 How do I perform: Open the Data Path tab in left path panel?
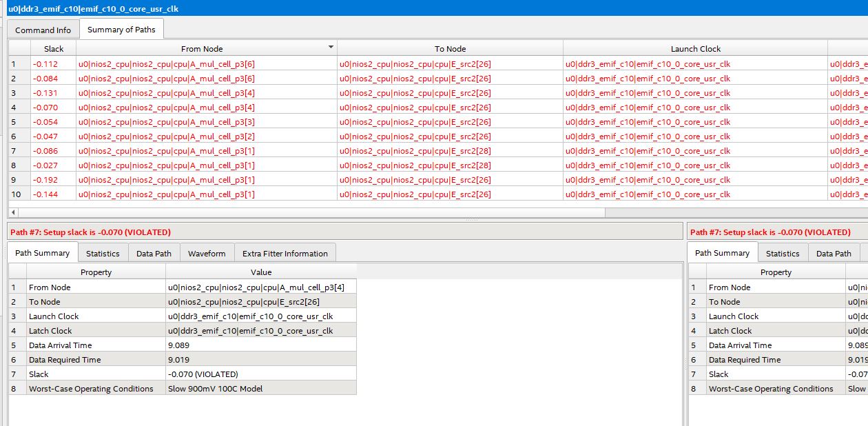[x=154, y=253]
